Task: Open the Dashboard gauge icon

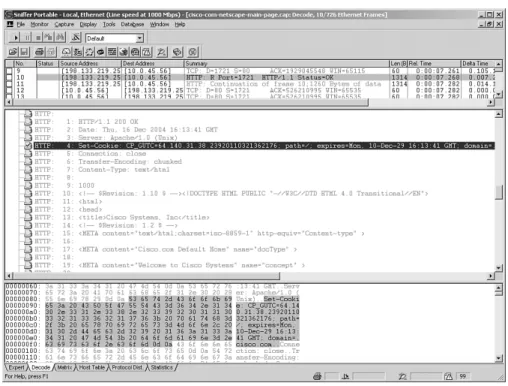Action: tap(66, 52)
